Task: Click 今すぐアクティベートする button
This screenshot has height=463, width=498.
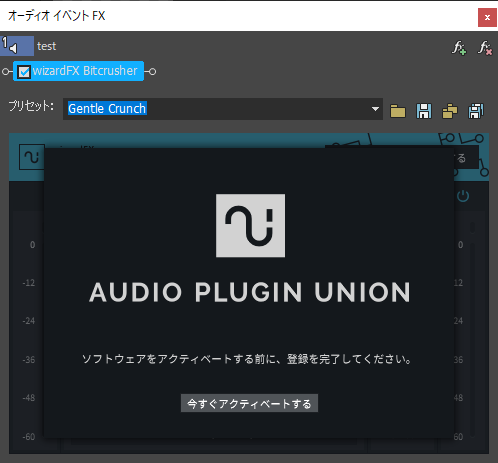Action: [x=249, y=403]
